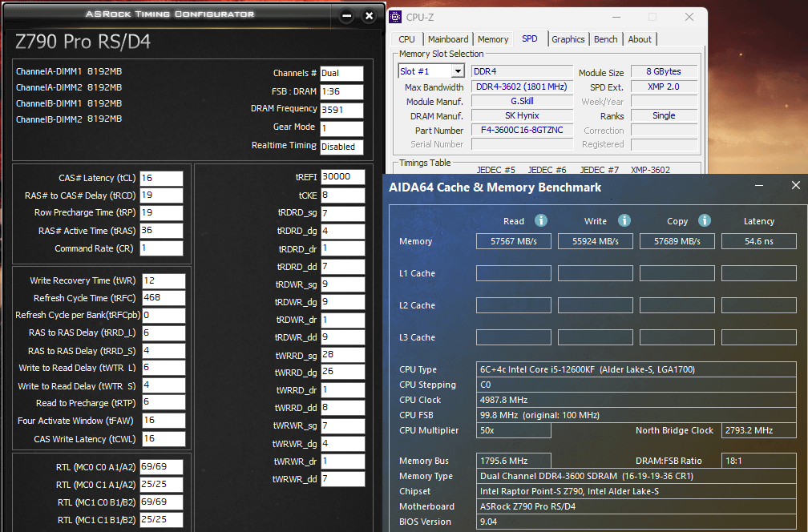Click the tREFI field showing 30000
Image resolution: width=808 pixels, height=532 pixels.
[x=343, y=177]
